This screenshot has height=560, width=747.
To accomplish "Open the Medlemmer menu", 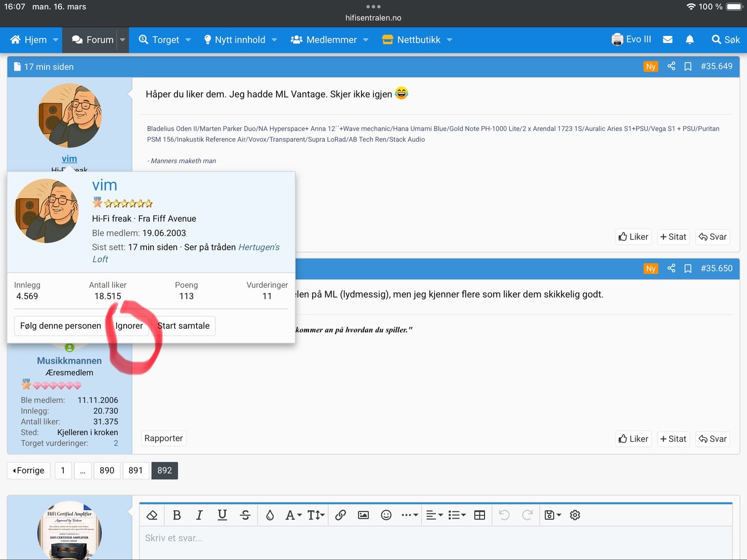I will [x=331, y=40].
